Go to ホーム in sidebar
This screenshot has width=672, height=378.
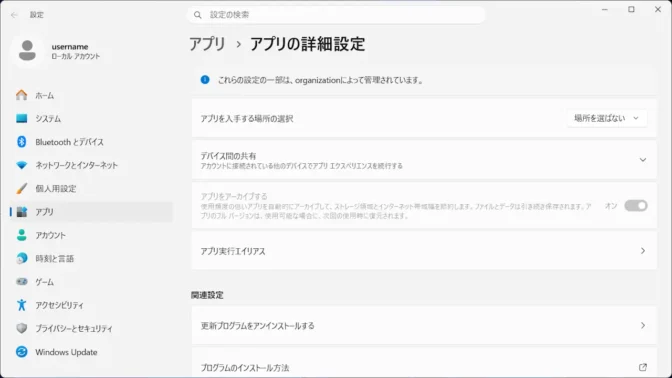91,95
